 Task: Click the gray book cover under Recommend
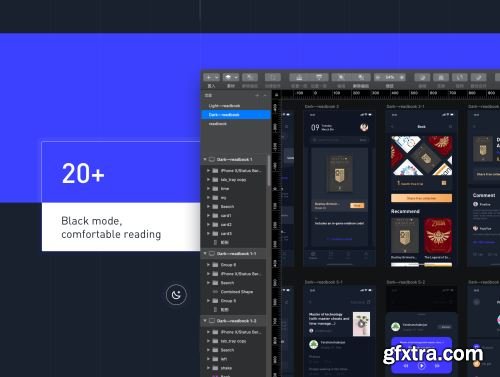(x=405, y=236)
